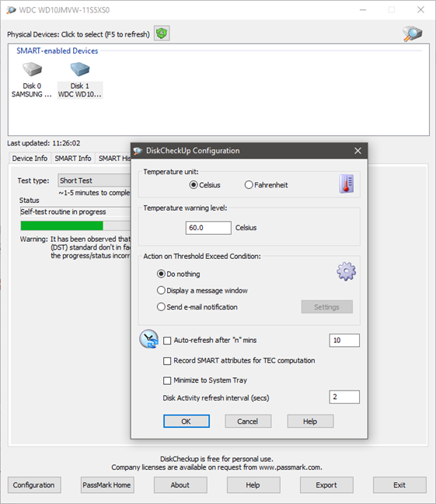This screenshot has width=436, height=504.
Task: Click the Export button
Action: pyautogui.click(x=326, y=485)
